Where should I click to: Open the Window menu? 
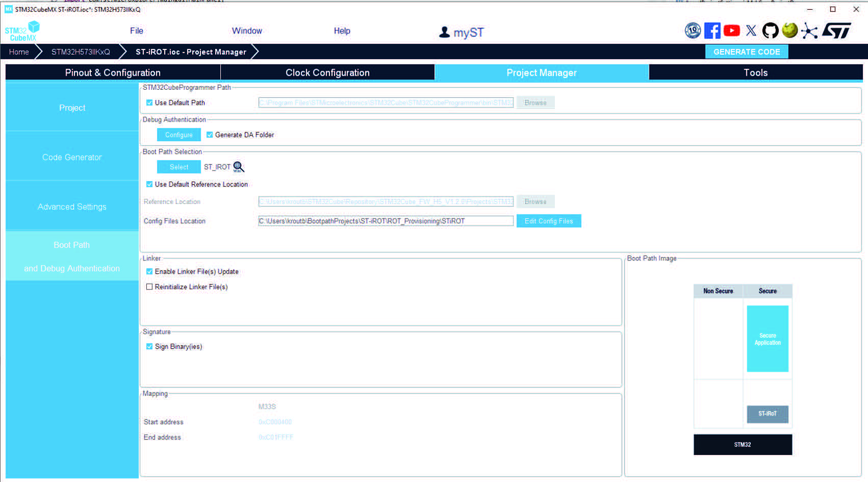pyautogui.click(x=247, y=31)
